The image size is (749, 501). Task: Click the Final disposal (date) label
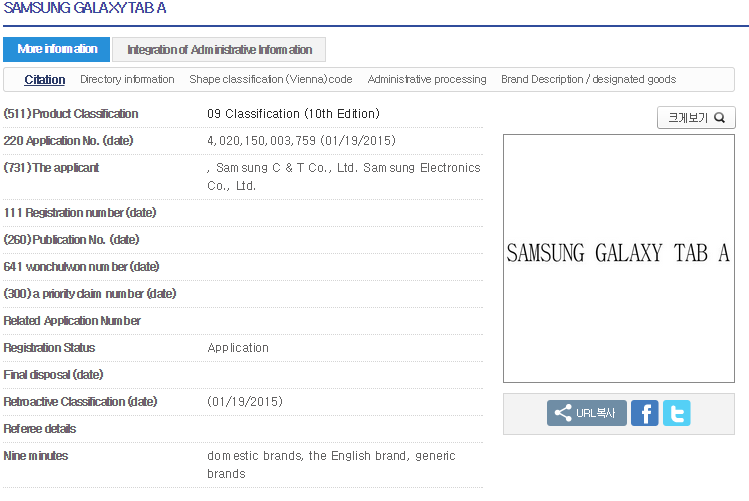click(x=53, y=374)
